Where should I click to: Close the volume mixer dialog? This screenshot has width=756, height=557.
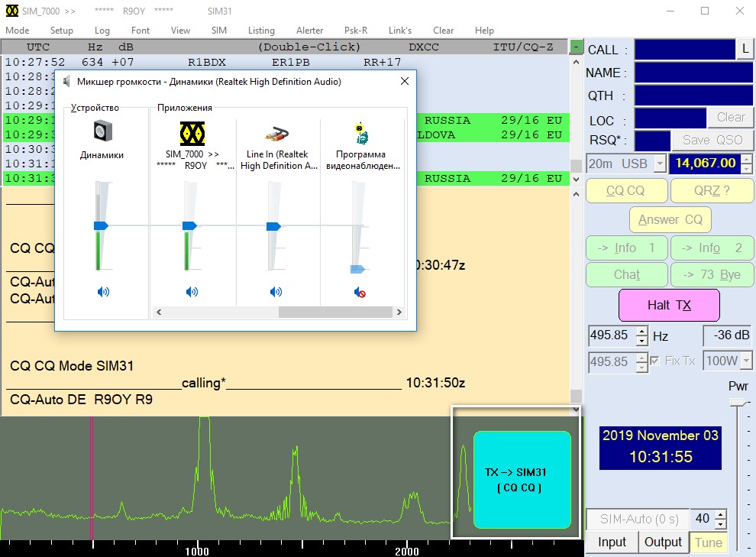tap(404, 82)
